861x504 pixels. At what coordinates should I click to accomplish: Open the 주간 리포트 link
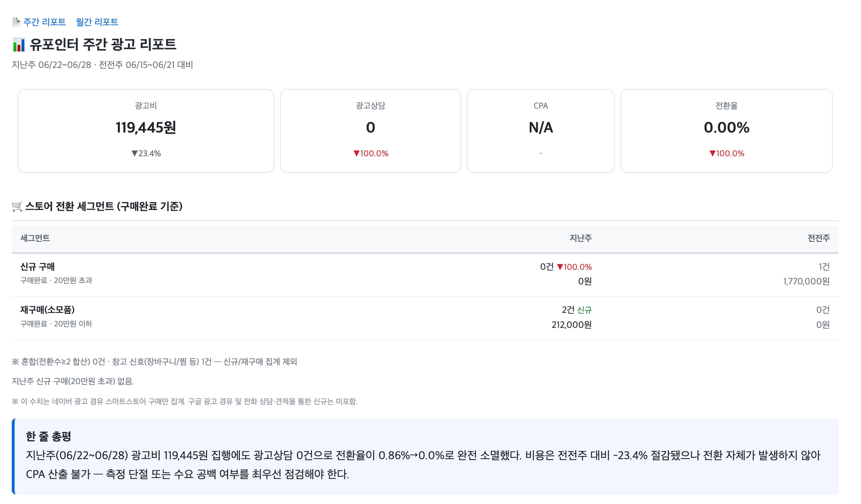point(45,22)
